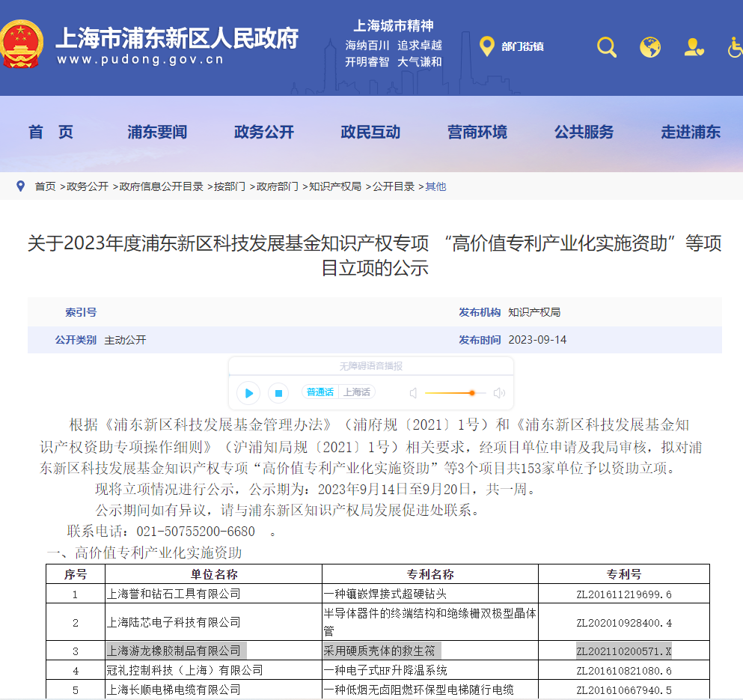This screenshot has width=743, height=700.
Task: Expand the 政务公开 navigation menu
Action: click(x=264, y=133)
